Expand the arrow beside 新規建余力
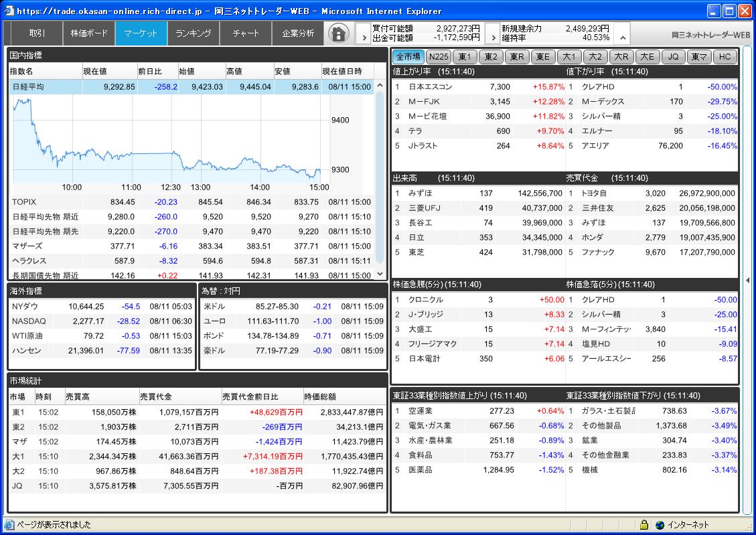756x535 pixels. tap(491, 33)
